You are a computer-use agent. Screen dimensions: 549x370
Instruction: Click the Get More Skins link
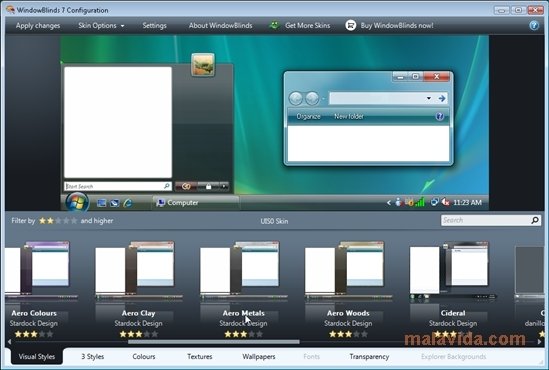tap(307, 26)
